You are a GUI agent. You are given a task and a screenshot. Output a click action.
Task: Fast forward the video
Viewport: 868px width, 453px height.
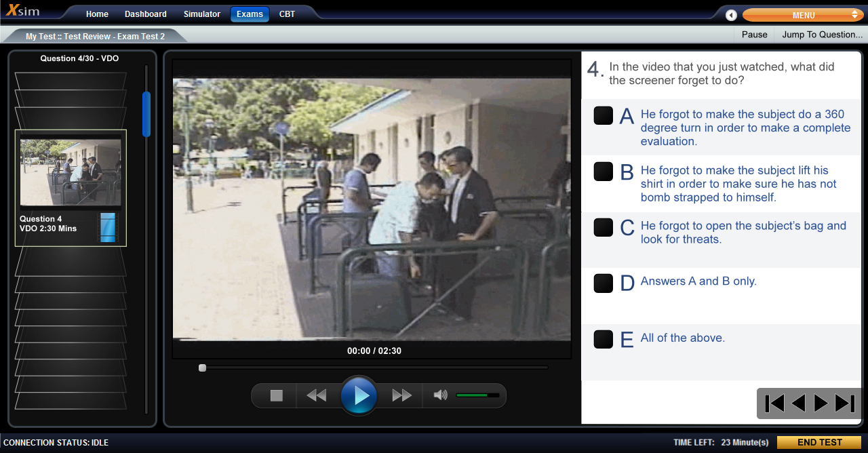(x=401, y=395)
